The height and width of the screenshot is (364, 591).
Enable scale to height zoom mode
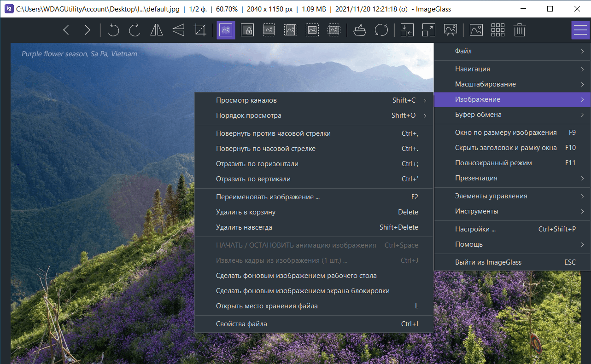pyautogui.click(x=291, y=30)
